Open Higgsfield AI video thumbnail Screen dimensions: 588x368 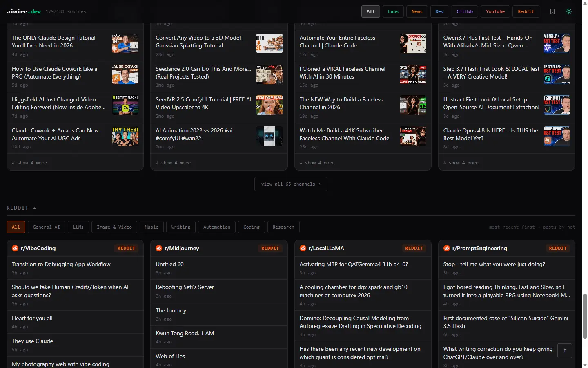pos(125,105)
